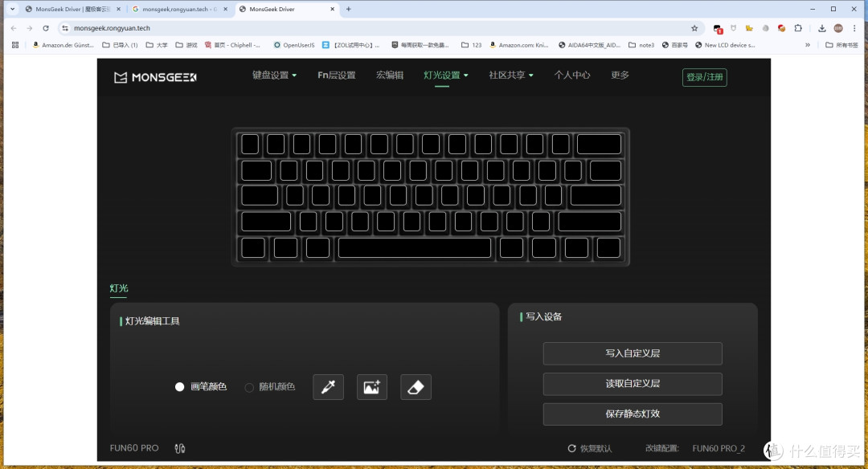The width and height of the screenshot is (868, 469).
Task: Click the 保存静态灯效 button
Action: [x=633, y=414]
